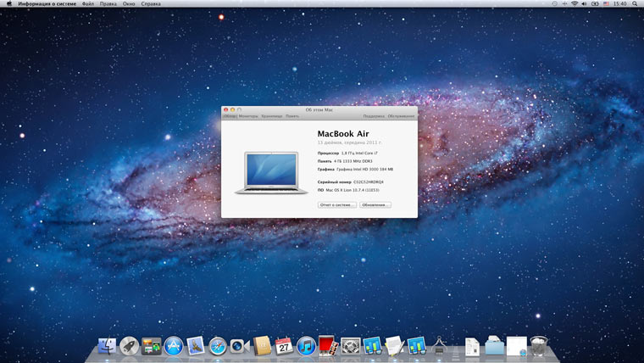The image size is (644, 363).
Task: Click the Графика Intel HD 3000 line
Action: coord(355,169)
